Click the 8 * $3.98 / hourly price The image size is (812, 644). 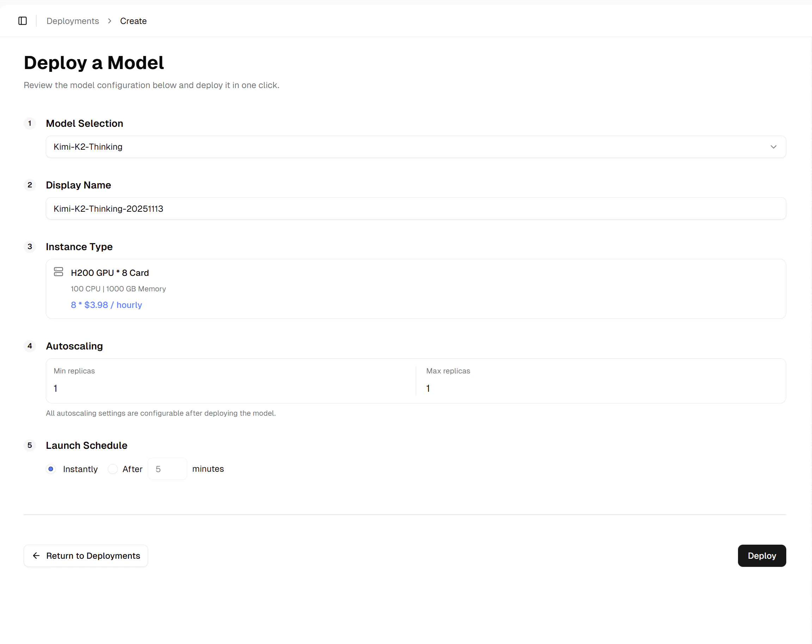click(106, 305)
